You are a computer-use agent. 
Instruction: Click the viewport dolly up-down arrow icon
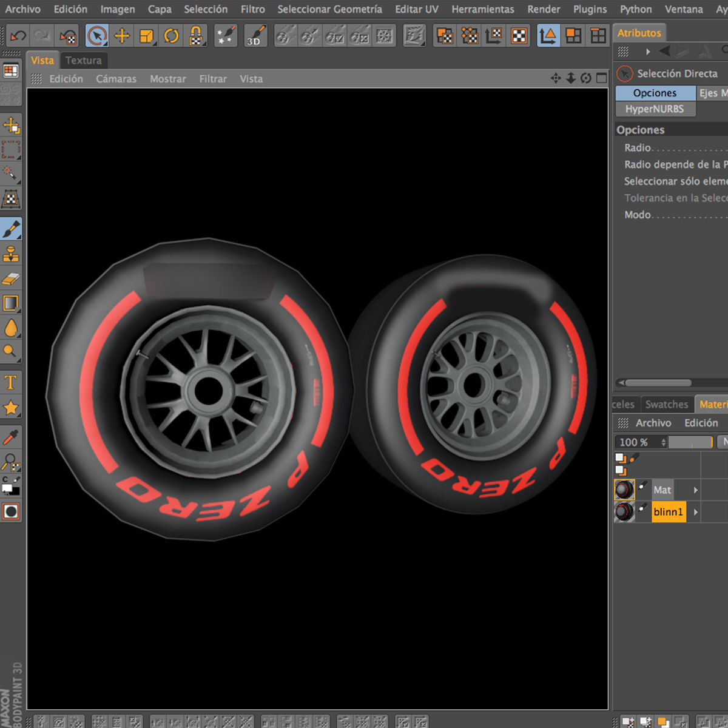[x=571, y=78]
